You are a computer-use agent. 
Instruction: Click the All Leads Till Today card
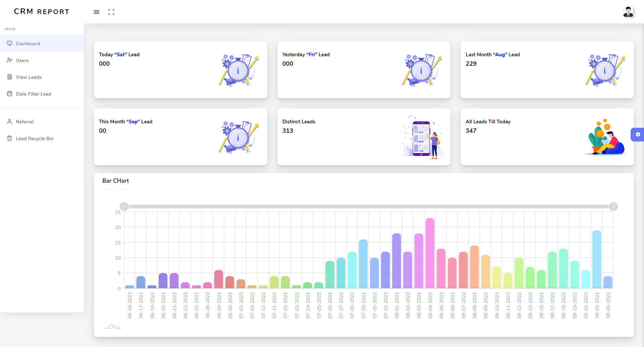(547, 137)
